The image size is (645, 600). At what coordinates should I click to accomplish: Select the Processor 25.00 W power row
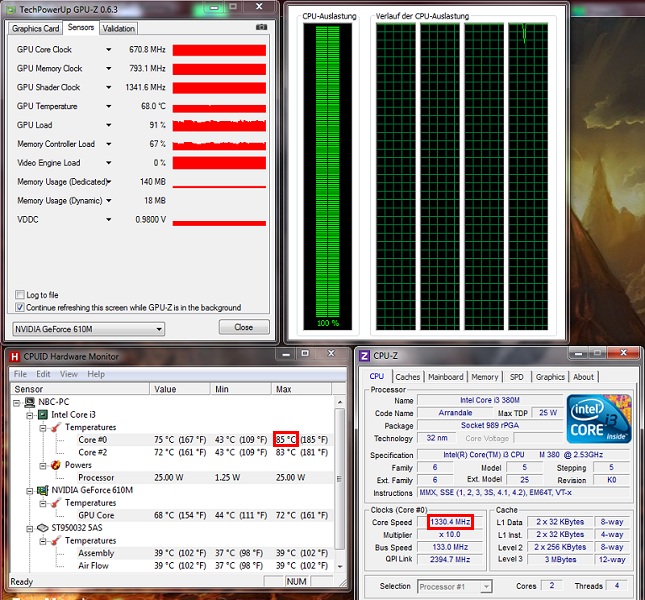point(204,477)
